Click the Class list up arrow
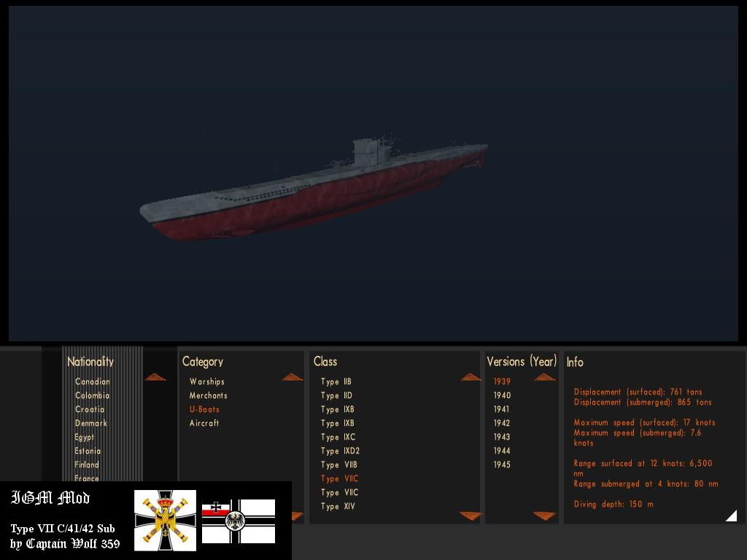The width and height of the screenshot is (747, 560). point(471,378)
